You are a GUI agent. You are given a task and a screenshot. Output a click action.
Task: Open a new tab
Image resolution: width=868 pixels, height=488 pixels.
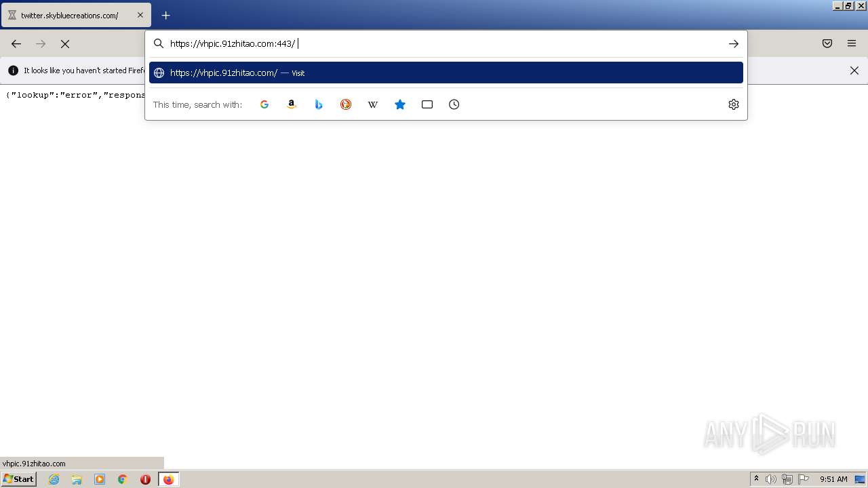click(x=165, y=15)
